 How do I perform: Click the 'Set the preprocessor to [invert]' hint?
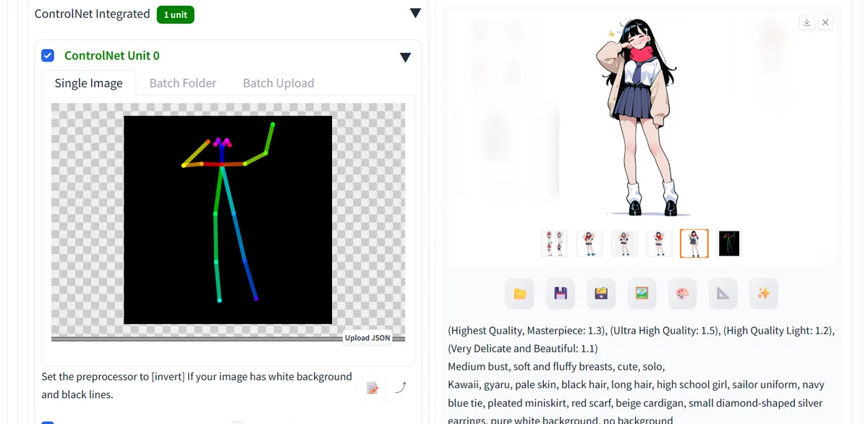(197, 386)
